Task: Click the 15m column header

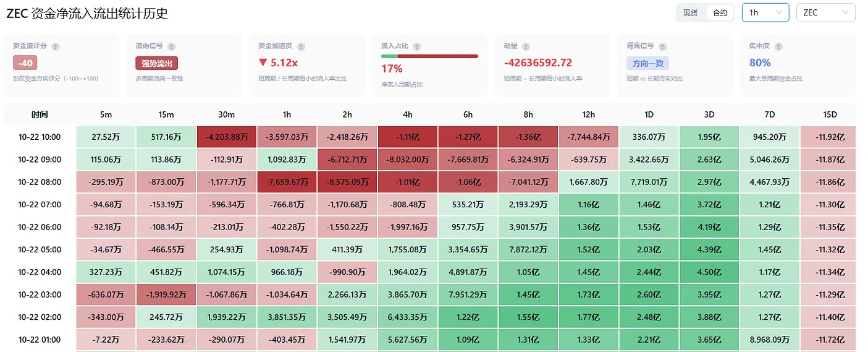Action: pyautogui.click(x=166, y=114)
